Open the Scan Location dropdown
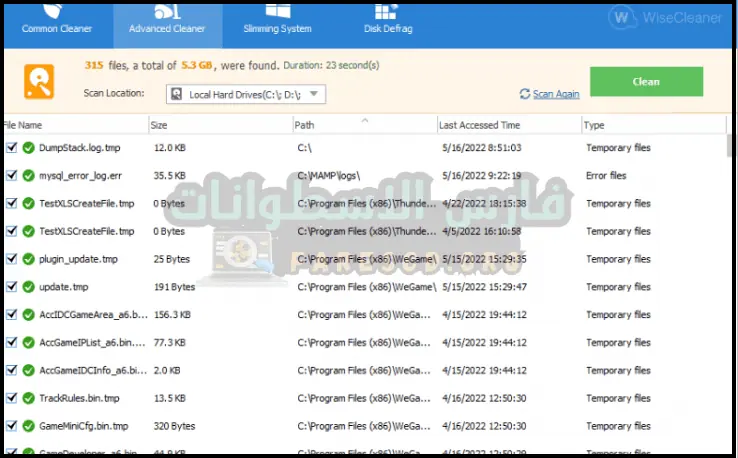This screenshot has width=738, height=458. coord(246,94)
